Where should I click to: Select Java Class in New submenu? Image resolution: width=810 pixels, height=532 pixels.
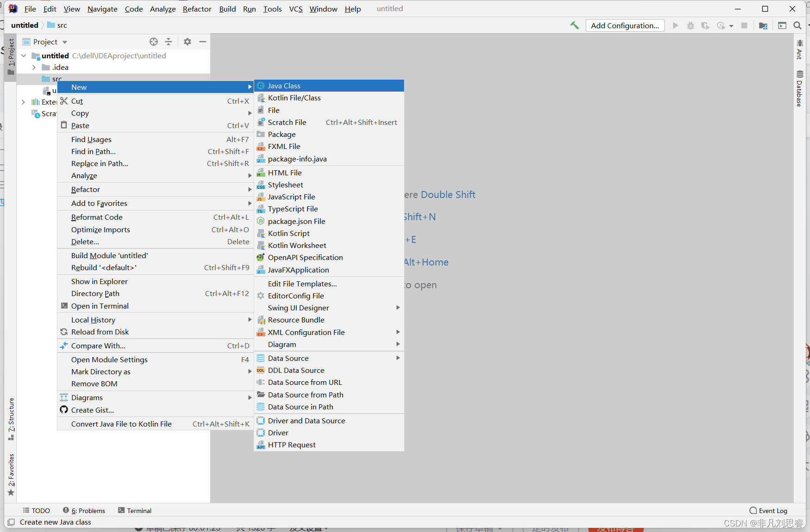[329, 86]
